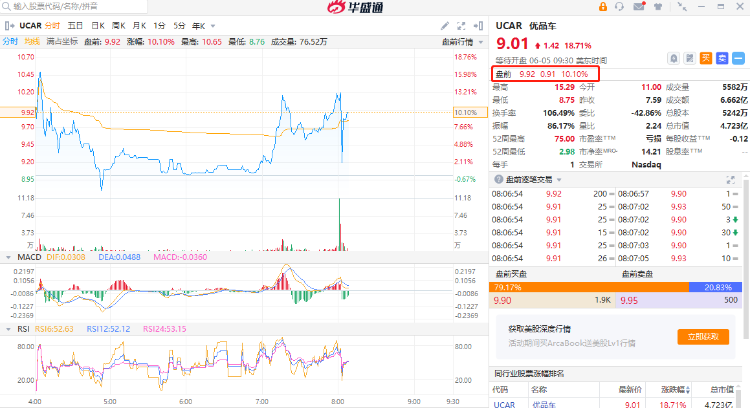Click icon next to alert bell
Screen dimensions: 750x408
tap(689, 58)
